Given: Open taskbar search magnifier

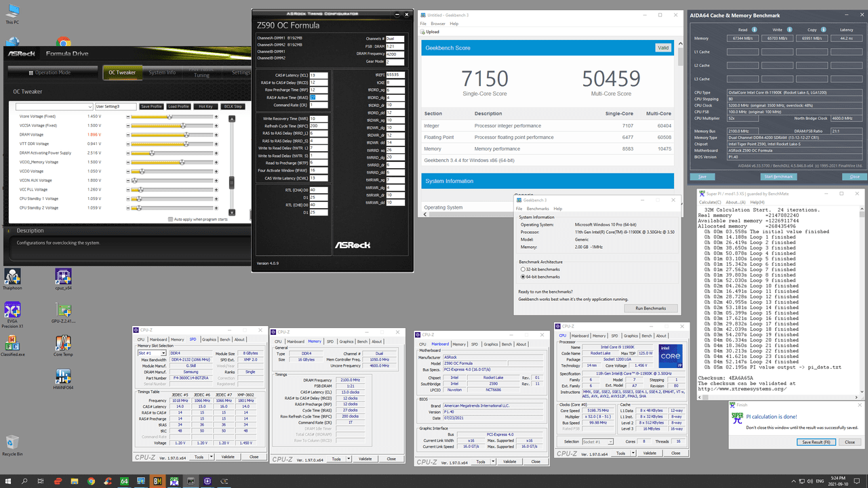Looking at the screenshot, I should point(25,481).
